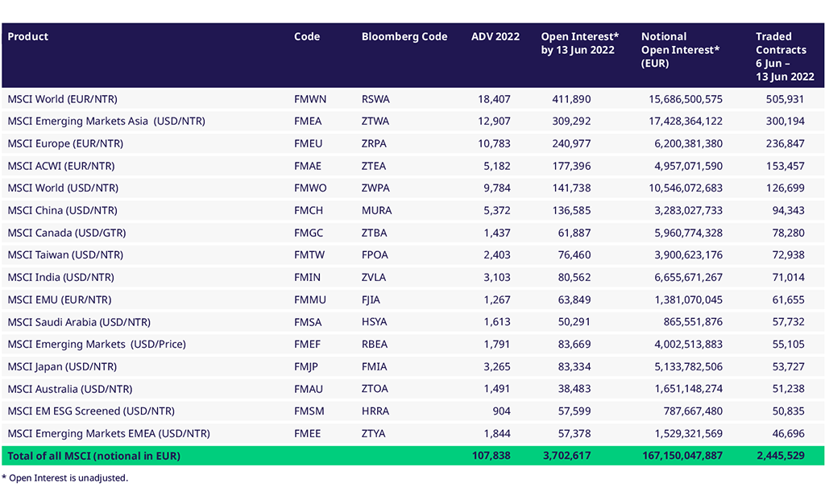Select product code FMEU
Image resolution: width=825 pixels, height=504 pixels.
tap(308, 143)
